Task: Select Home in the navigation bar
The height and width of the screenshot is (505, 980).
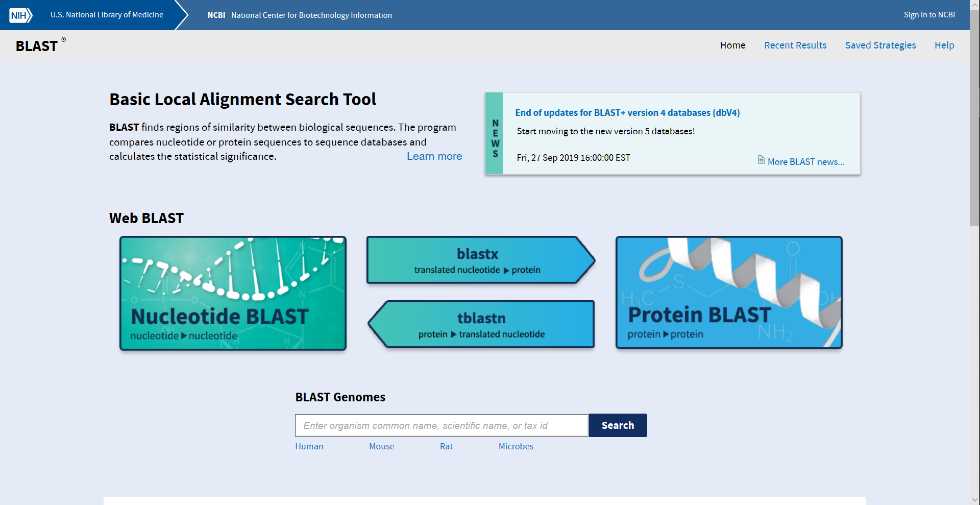Action: 732,45
